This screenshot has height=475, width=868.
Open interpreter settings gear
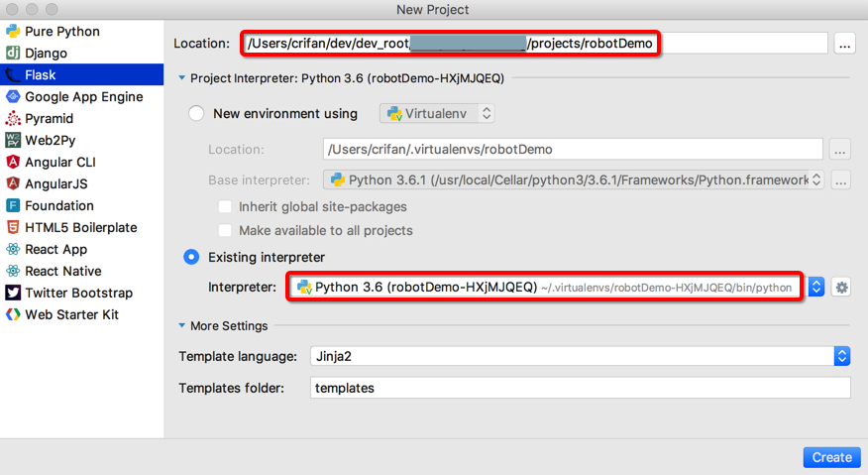coord(841,288)
